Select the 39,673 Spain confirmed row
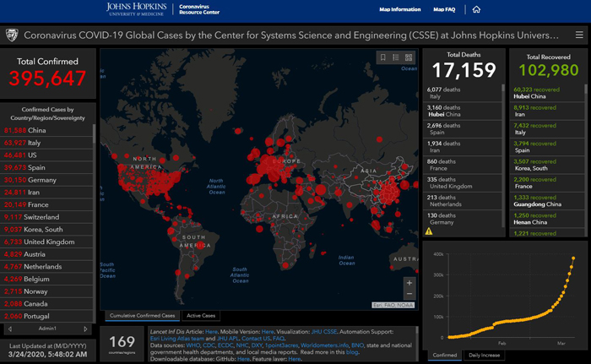This screenshot has width=591, height=364. [x=46, y=167]
